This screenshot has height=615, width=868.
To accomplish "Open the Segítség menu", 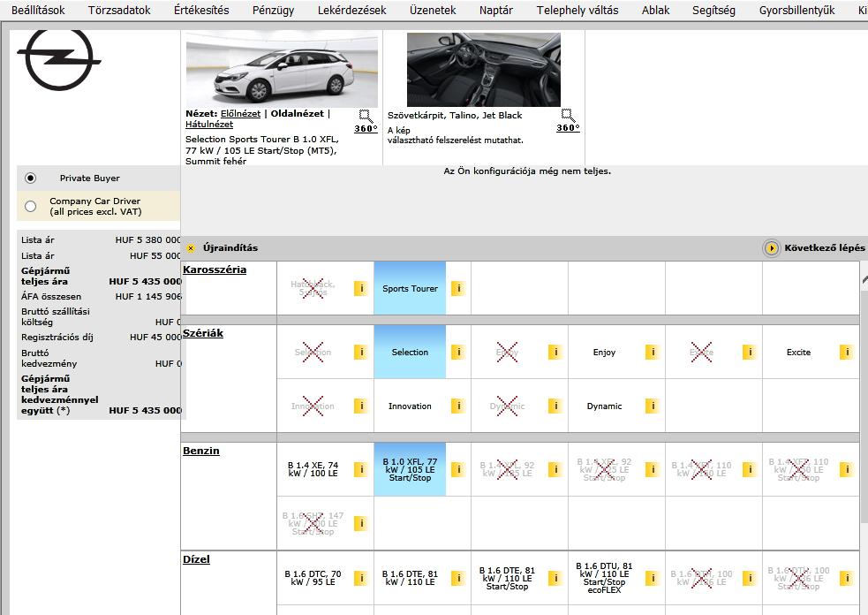I will (713, 10).
